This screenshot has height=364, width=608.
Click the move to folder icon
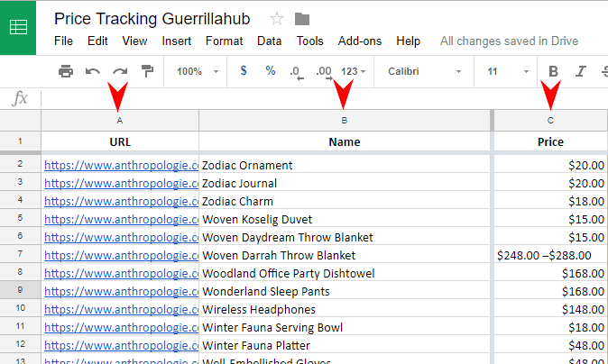coord(302,19)
